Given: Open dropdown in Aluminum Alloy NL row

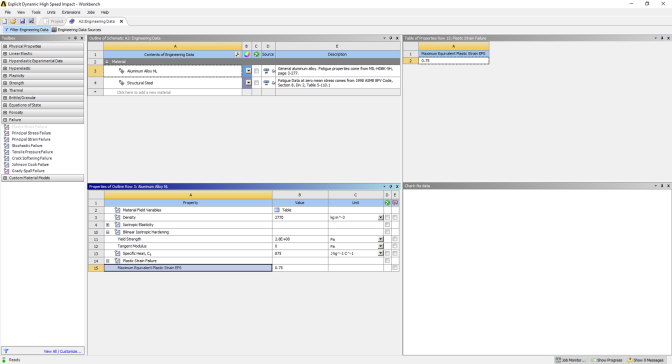Looking at the screenshot, I should pos(248,71).
